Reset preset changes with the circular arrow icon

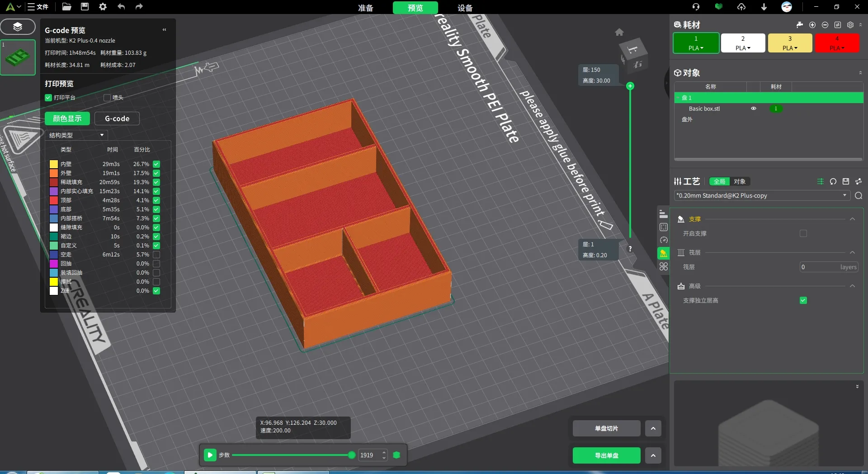pos(833,181)
